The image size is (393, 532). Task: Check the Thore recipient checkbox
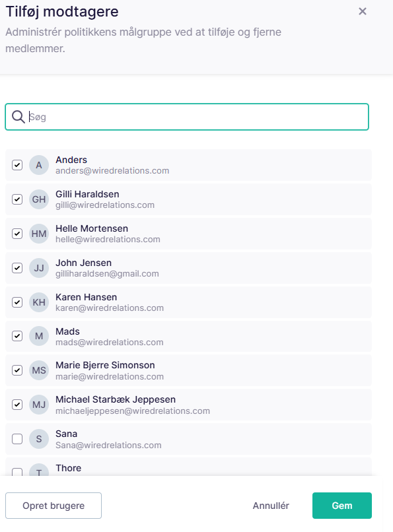pyautogui.click(x=17, y=472)
